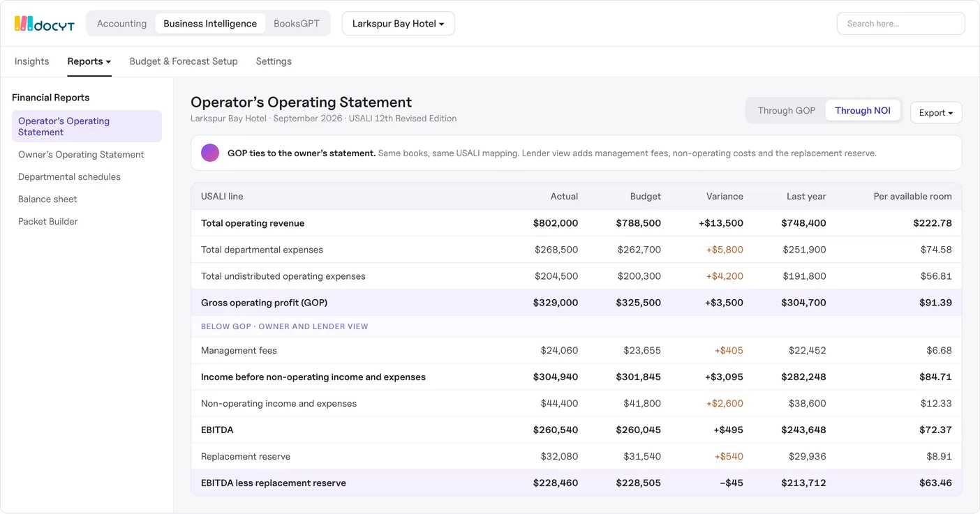Click the Actual column header
980x514 pixels.
coord(564,197)
